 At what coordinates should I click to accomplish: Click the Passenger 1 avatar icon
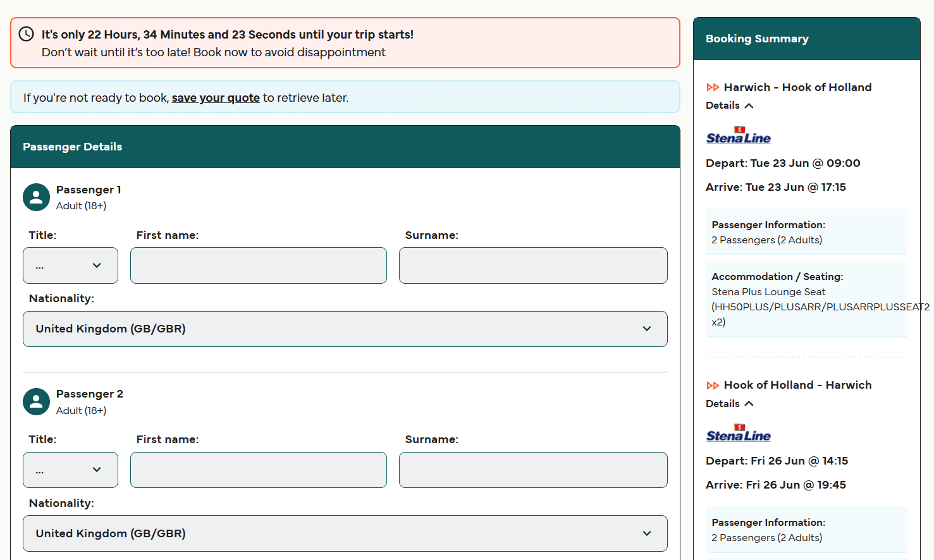[36, 197]
